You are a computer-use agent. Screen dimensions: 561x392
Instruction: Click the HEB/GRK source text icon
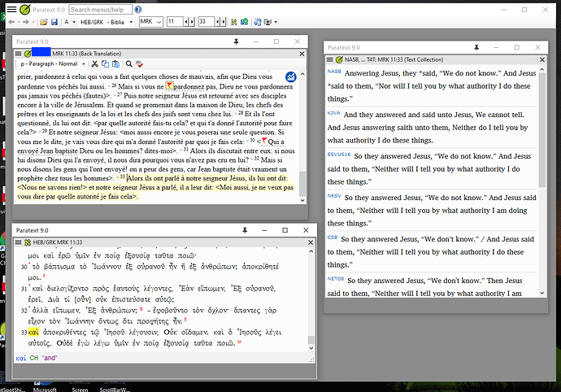tap(28, 242)
